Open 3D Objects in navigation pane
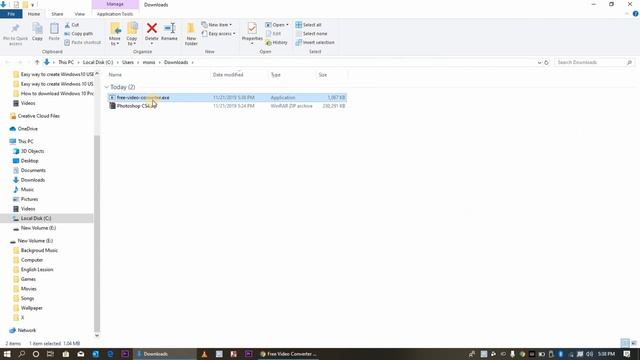Viewport: 640px width, 360px height. pyautogui.click(x=32, y=151)
